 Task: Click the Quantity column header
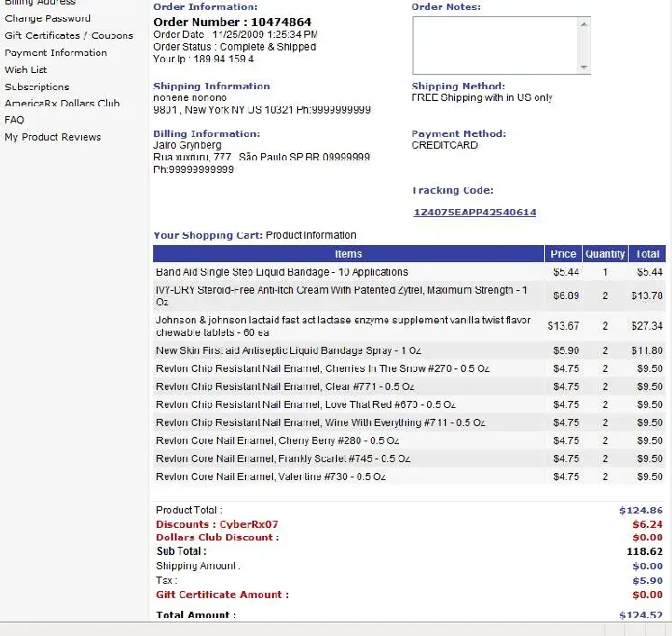[604, 254]
